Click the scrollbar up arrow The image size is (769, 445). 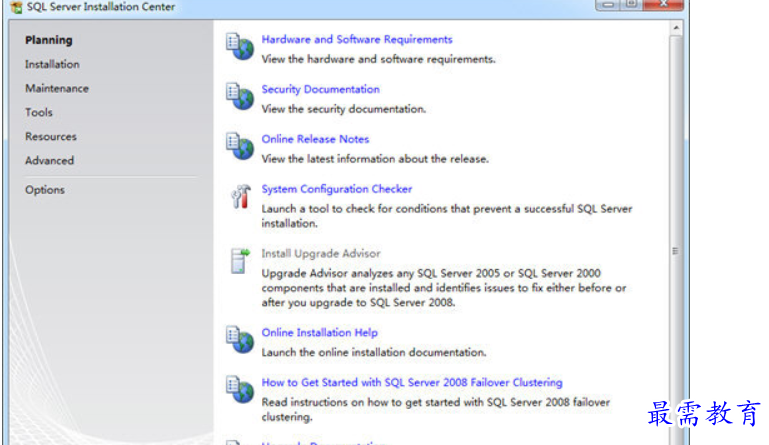pos(676,28)
